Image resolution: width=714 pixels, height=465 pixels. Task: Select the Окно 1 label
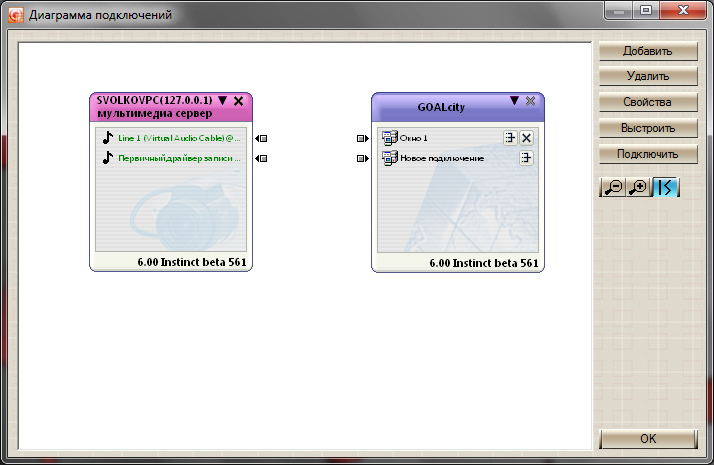[413, 138]
